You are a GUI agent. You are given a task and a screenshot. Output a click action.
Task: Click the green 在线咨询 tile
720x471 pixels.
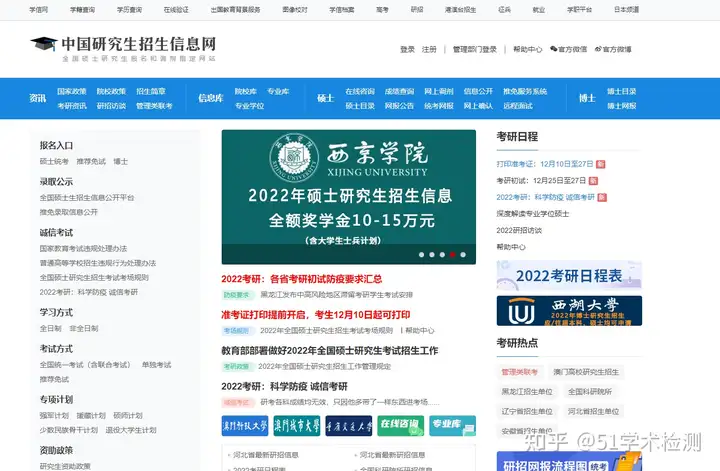(400, 426)
